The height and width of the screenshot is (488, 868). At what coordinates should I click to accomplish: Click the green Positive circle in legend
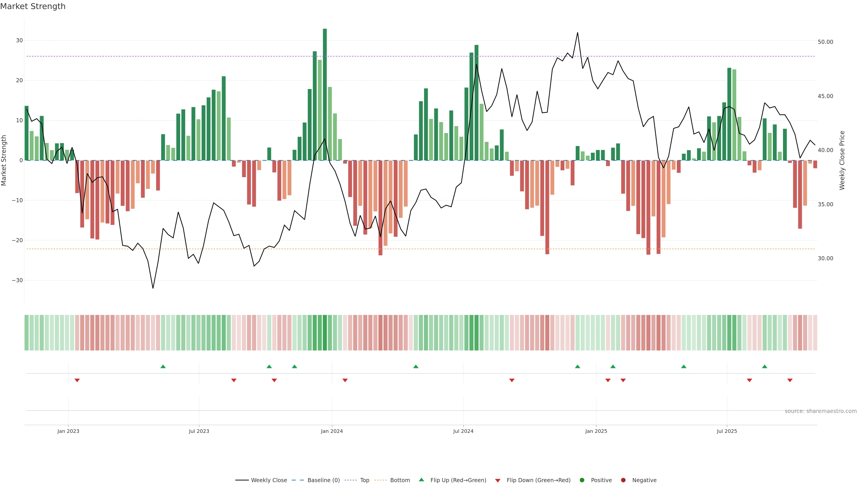[x=582, y=480]
